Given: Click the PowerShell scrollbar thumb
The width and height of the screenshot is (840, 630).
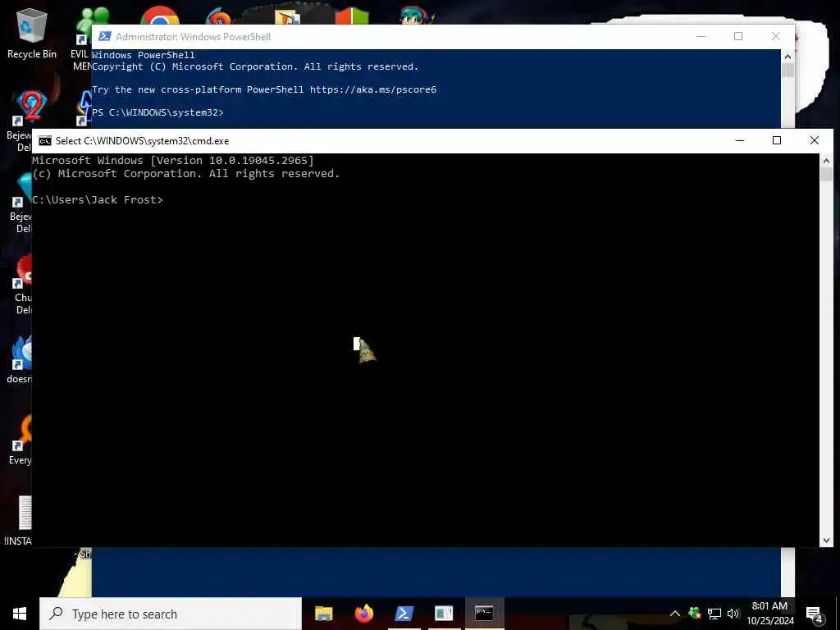Looking at the screenshot, I should click(x=787, y=71).
